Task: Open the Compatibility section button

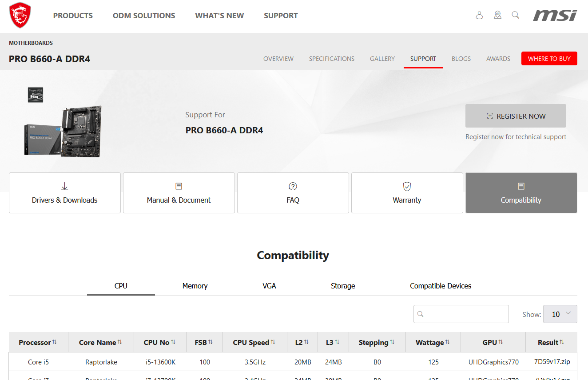Action: [521, 193]
